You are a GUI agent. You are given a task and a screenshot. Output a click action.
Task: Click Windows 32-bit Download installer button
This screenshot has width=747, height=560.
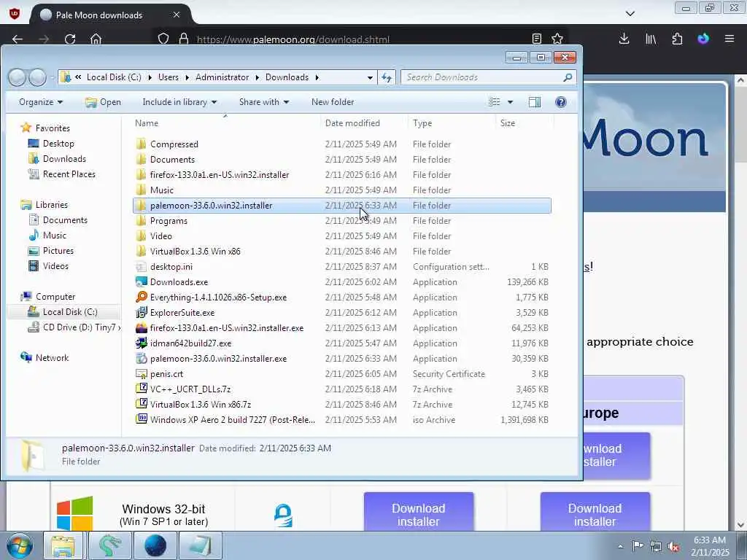click(x=418, y=513)
